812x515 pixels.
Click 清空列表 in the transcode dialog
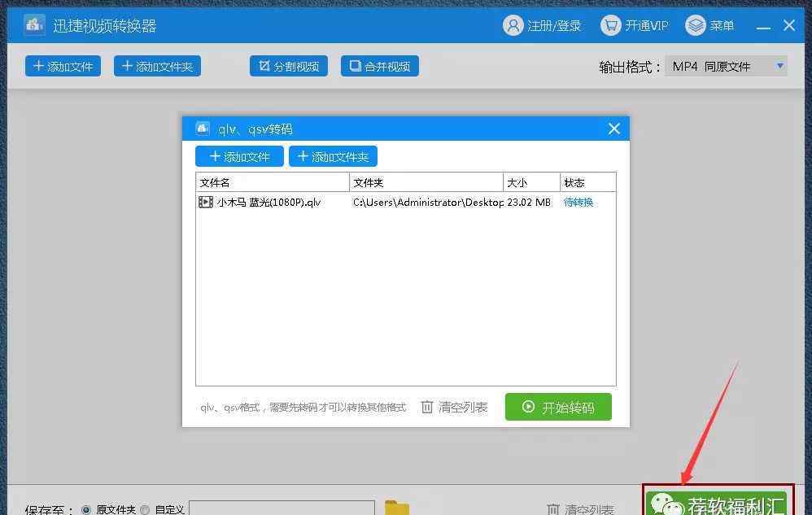(454, 408)
